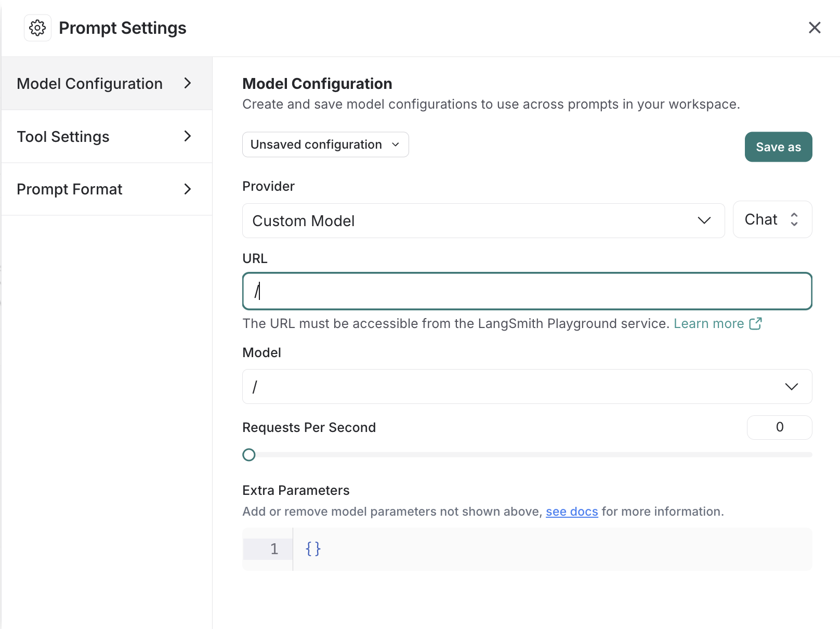The height and width of the screenshot is (629, 840).
Task: Click the Prompt Format chevron arrow
Action: 188,189
